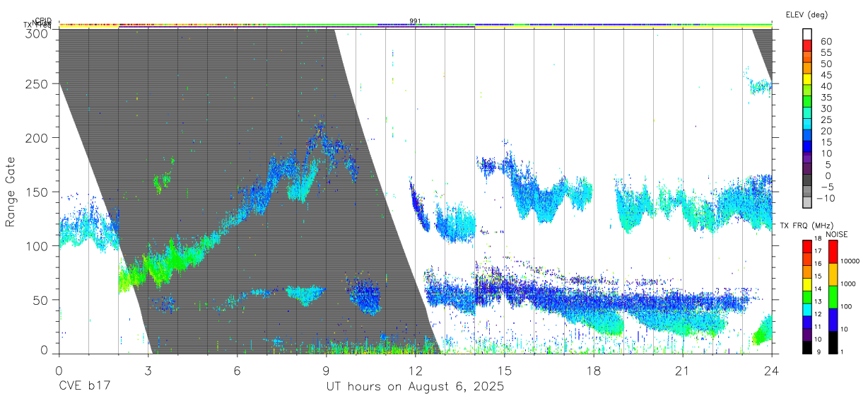Select the yellow-orange 1000–10000 swatch in NOISE bar

[833, 274]
